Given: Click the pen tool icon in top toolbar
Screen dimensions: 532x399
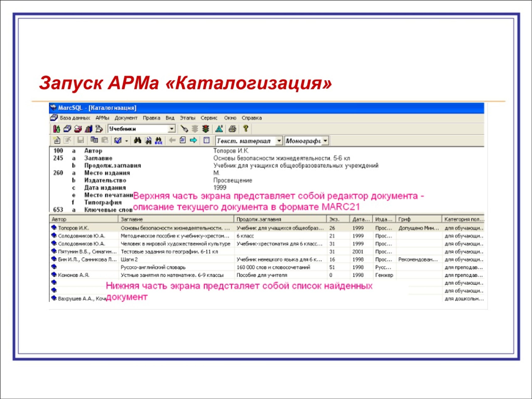Looking at the screenshot, I should pos(184,129).
